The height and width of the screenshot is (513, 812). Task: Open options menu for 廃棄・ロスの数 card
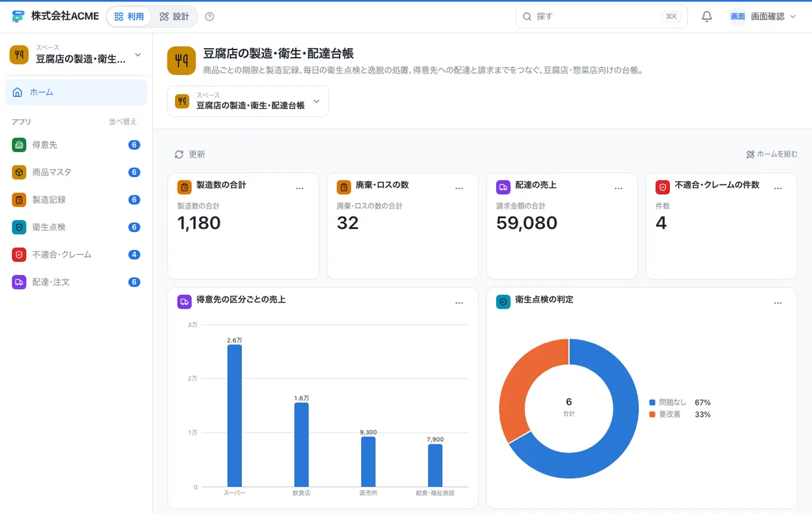459,188
